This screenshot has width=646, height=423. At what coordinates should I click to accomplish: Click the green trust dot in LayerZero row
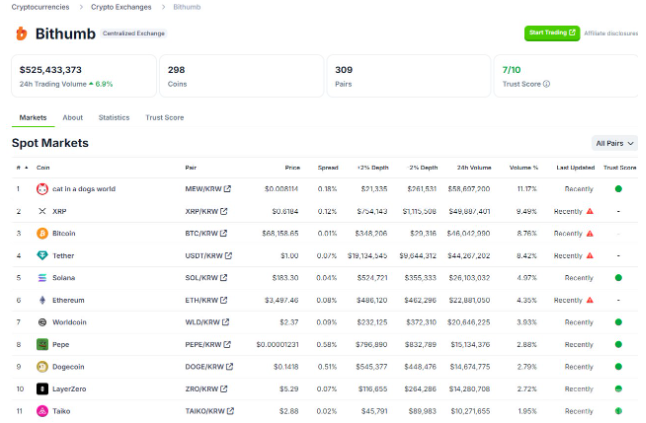(x=618, y=389)
